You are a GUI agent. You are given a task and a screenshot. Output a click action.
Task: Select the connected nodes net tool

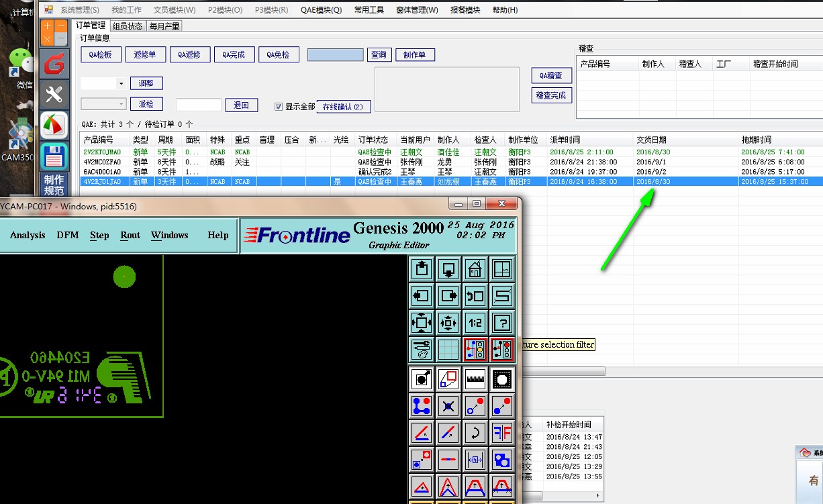pos(422,405)
